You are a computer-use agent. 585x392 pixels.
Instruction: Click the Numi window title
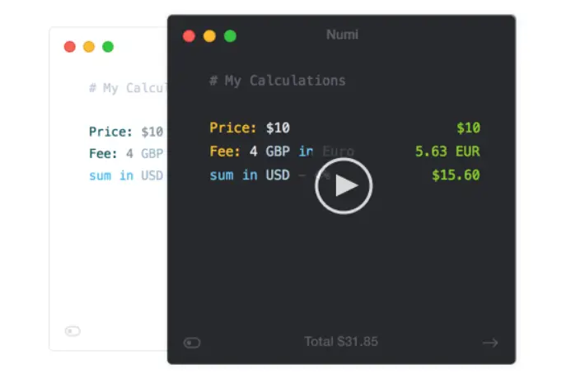pyautogui.click(x=342, y=35)
